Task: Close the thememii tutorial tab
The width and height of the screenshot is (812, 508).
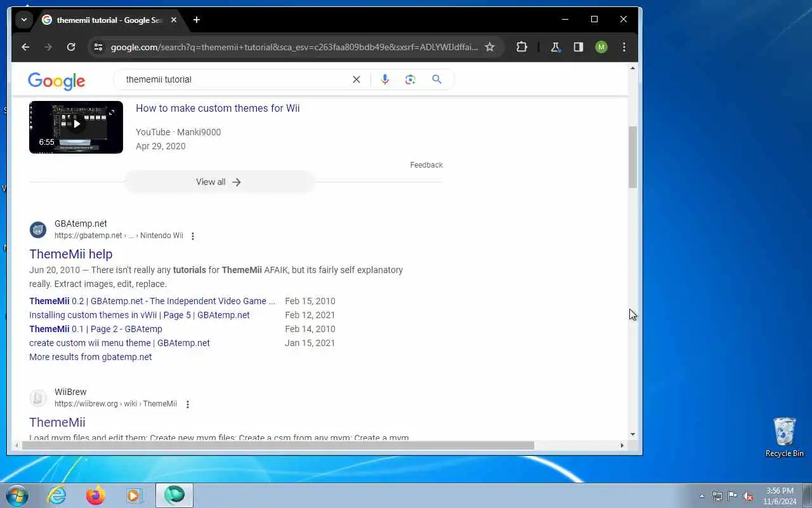Action: tap(174, 20)
